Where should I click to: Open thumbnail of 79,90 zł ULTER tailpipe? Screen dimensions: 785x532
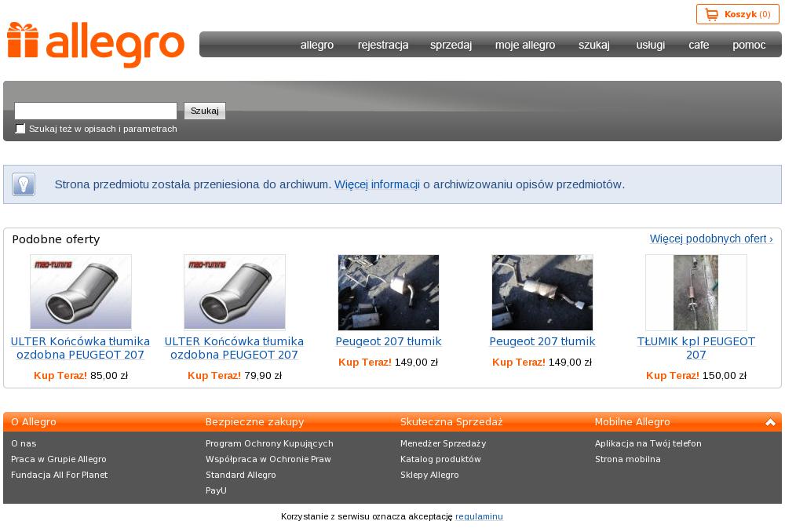(x=234, y=292)
